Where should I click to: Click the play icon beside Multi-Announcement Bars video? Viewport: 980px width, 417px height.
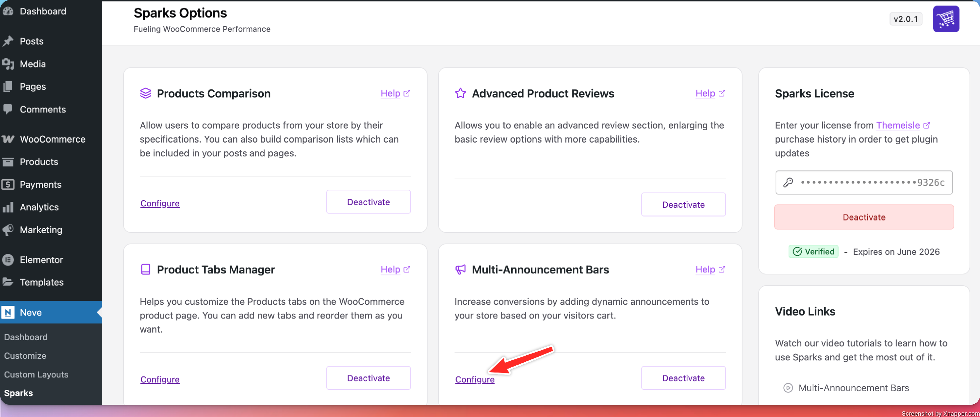point(788,388)
